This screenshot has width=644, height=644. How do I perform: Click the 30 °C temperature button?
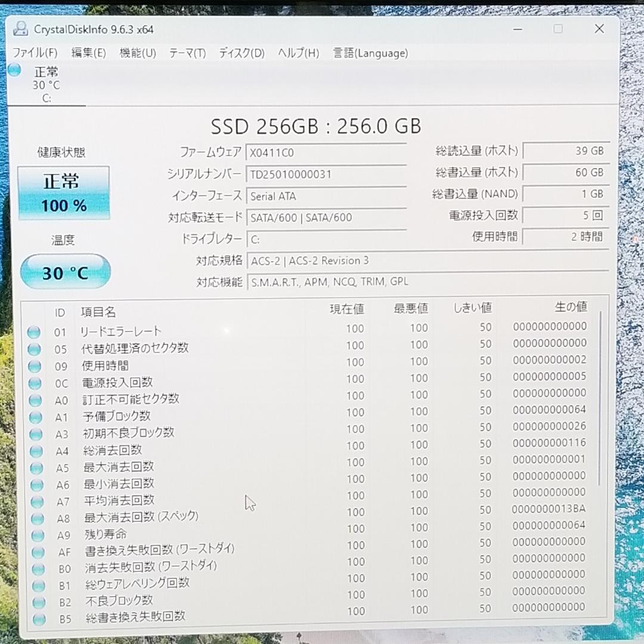tap(66, 271)
